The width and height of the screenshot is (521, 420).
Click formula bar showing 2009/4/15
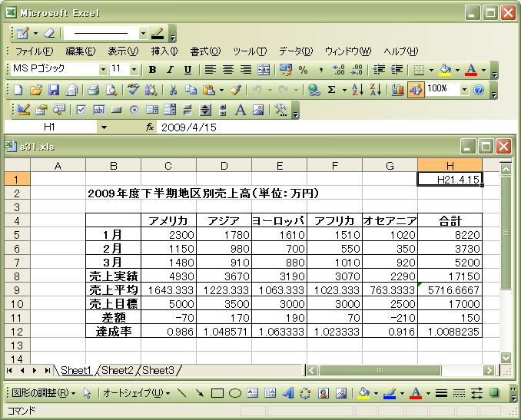336,127
